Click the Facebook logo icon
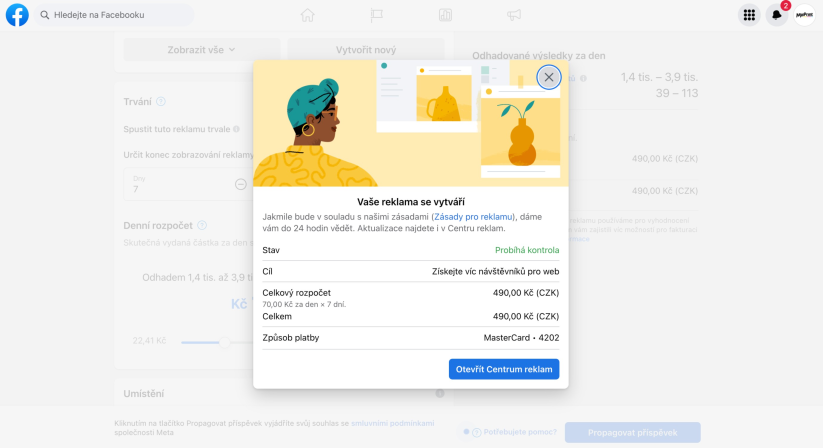 [17, 15]
